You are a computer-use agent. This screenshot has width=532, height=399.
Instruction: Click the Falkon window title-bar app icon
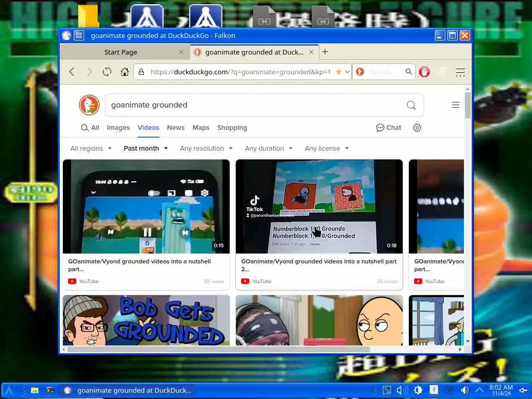(66, 35)
